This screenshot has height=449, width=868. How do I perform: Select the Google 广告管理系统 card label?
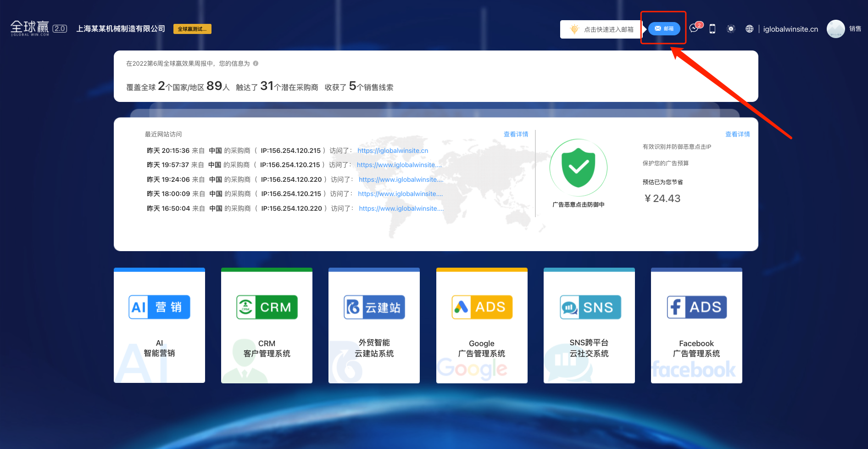click(x=482, y=348)
